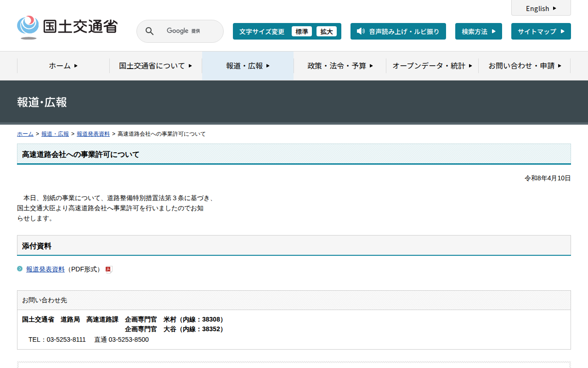Open 音声読み上げ・ルビ振り

click(398, 31)
